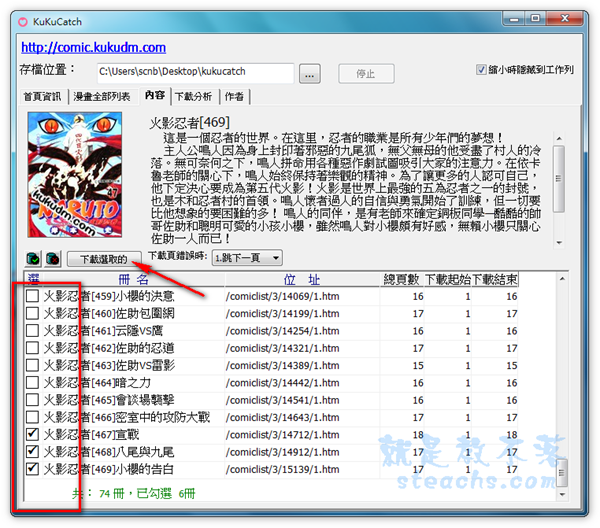Check the box for 火影忍者[464]暗之力
This screenshot has height=528, width=600.
coord(33,382)
